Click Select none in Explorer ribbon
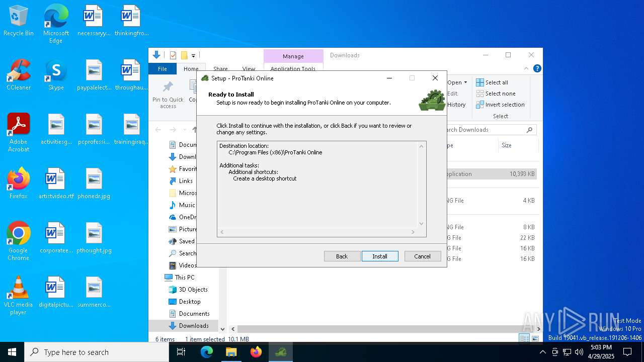The width and height of the screenshot is (644, 362). (x=496, y=94)
